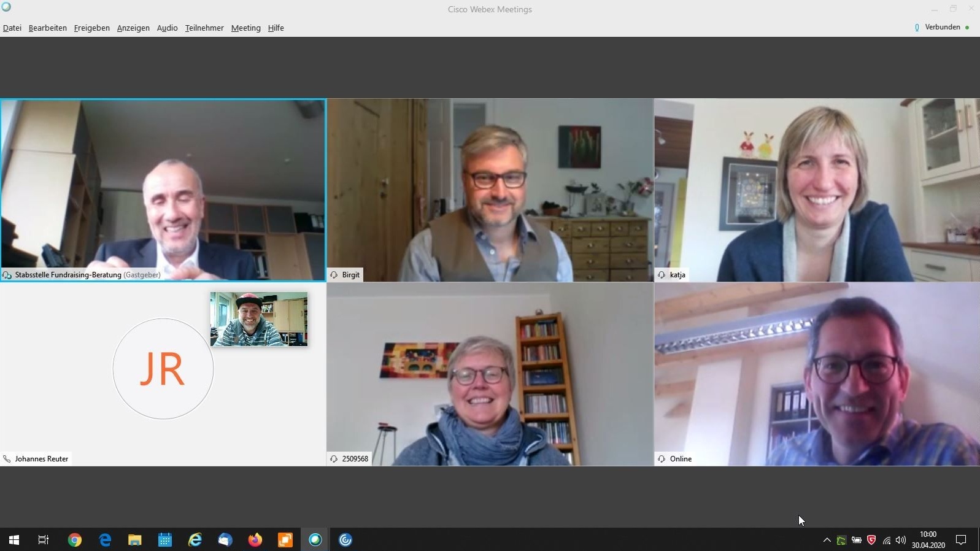
Task: Click the self-view video thumbnail
Action: click(x=259, y=319)
